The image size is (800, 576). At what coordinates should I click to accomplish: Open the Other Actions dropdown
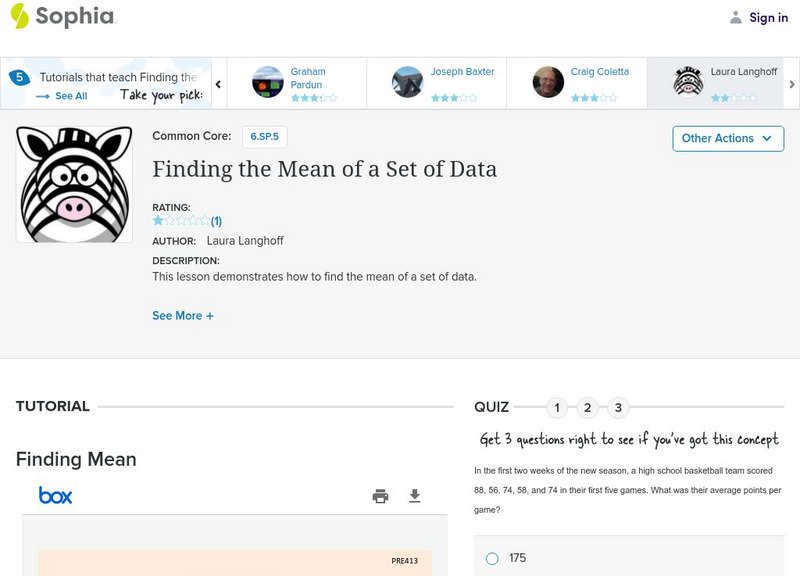[x=727, y=139]
